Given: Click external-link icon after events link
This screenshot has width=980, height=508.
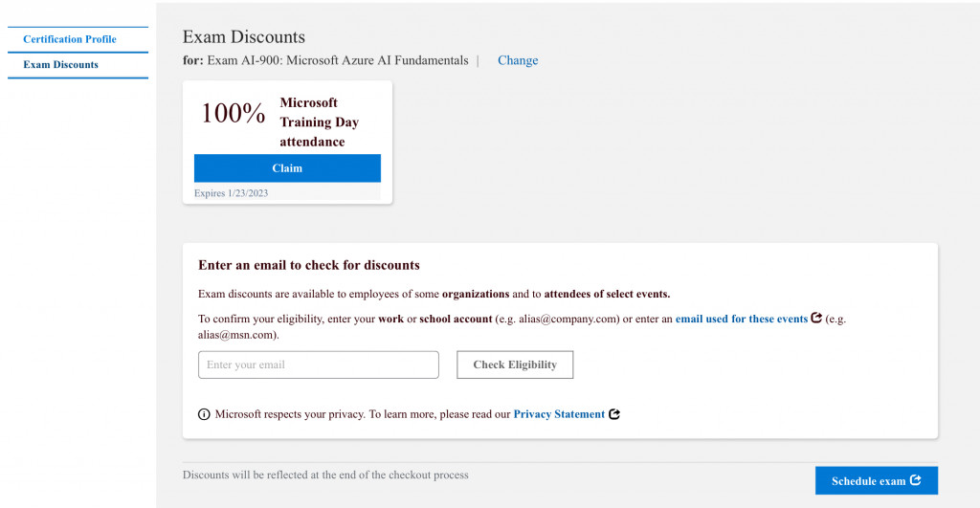Looking at the screenshot, I should point(816,319).
